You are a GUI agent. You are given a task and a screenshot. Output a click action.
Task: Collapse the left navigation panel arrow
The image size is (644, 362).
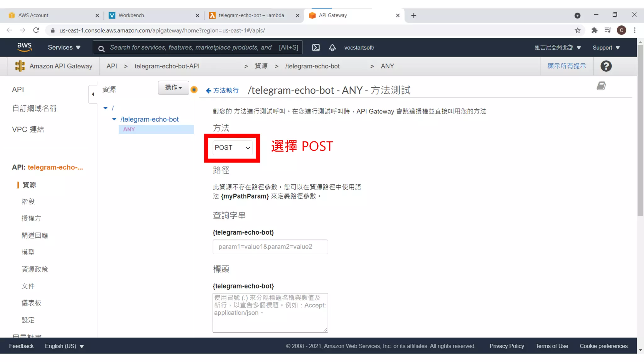pos(93,94)
